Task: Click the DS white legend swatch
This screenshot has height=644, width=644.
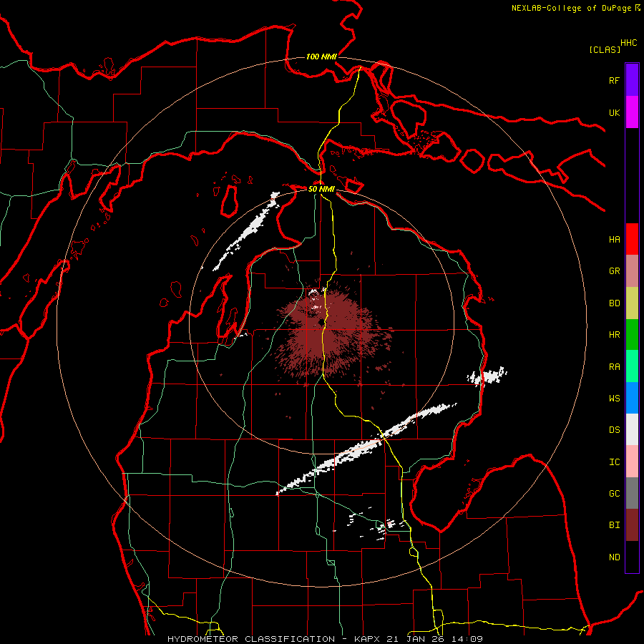Action: tap(632, 429)
